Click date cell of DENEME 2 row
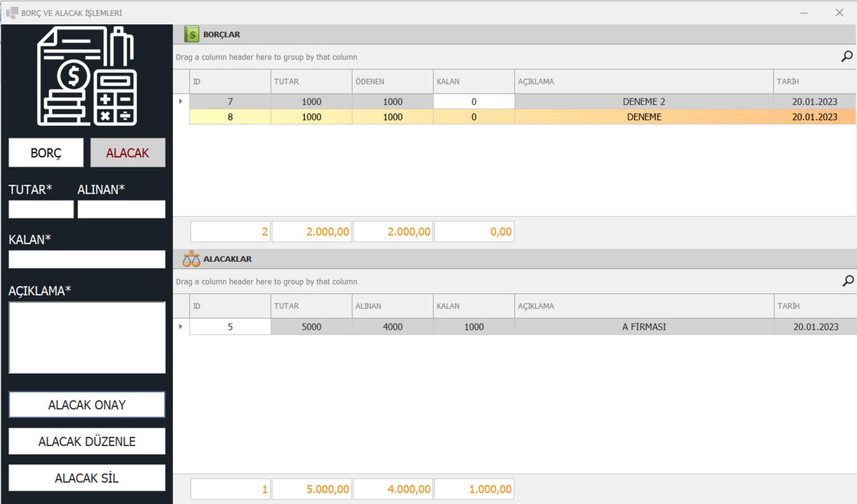The height and width of the screenshot is (504, 857). 815,102
